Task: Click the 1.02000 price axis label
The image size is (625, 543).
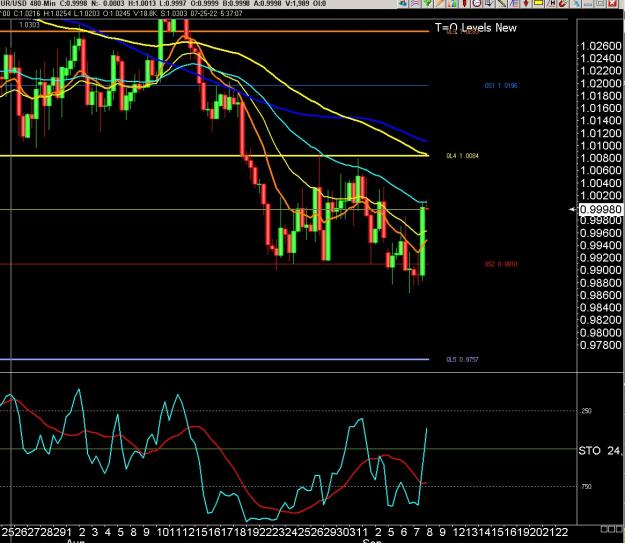Action: click(601, 83)
